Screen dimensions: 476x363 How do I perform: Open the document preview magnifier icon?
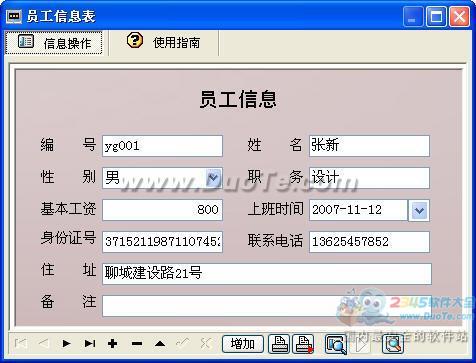pos(393,344)
